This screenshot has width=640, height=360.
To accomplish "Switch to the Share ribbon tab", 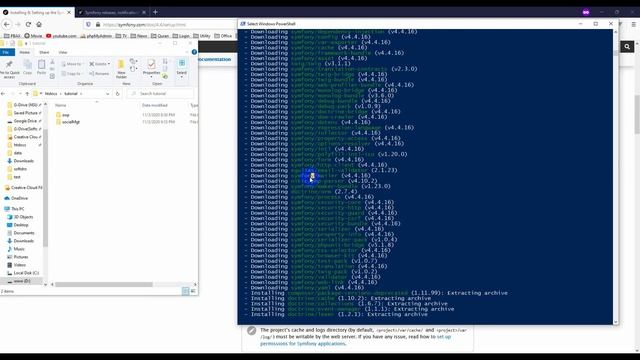I will (44, 52).
